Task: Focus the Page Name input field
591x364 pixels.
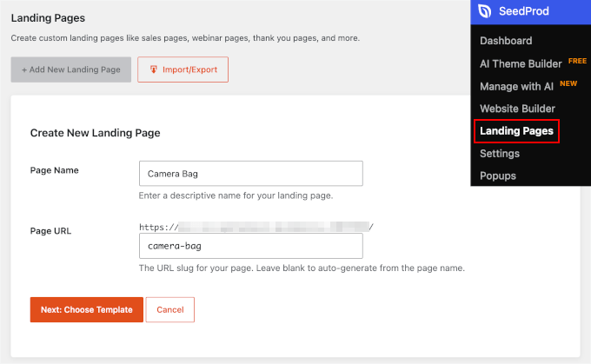Action: [x=251, y=174]
